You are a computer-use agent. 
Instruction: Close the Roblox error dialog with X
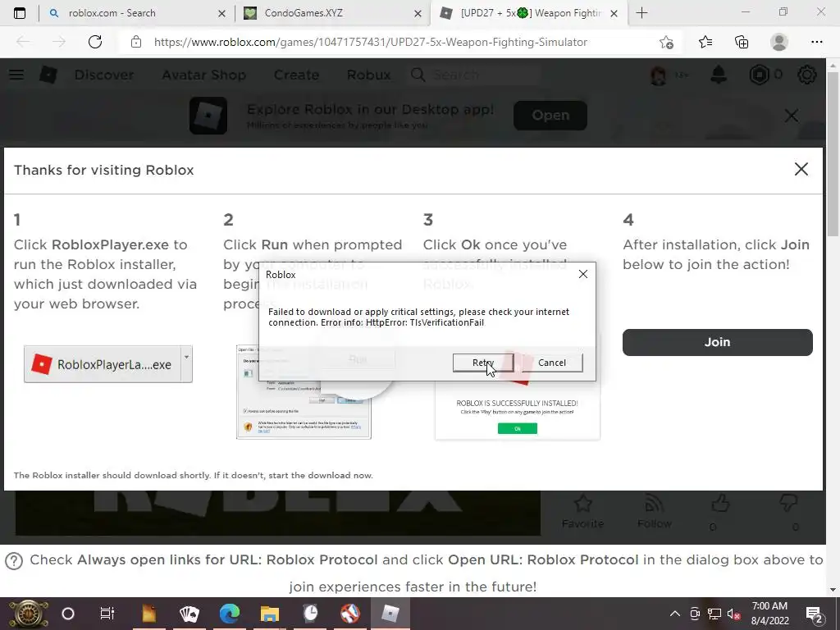[x=583, y=274]
